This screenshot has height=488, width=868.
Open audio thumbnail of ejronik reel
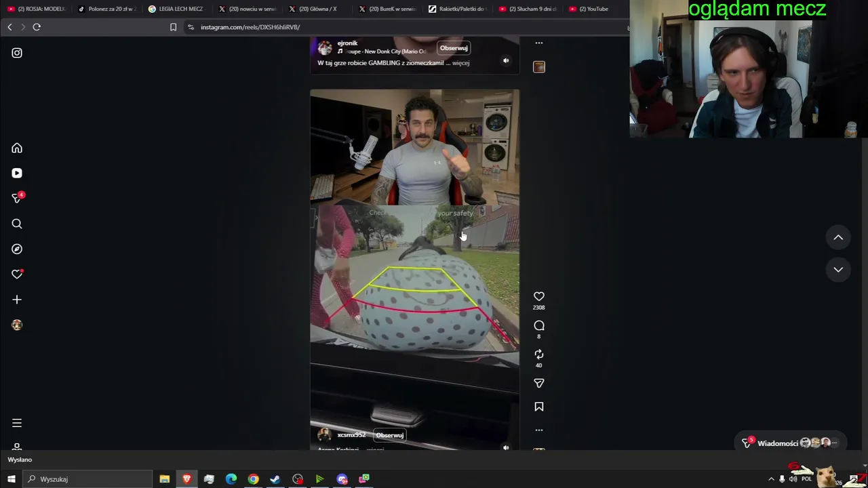539,66
